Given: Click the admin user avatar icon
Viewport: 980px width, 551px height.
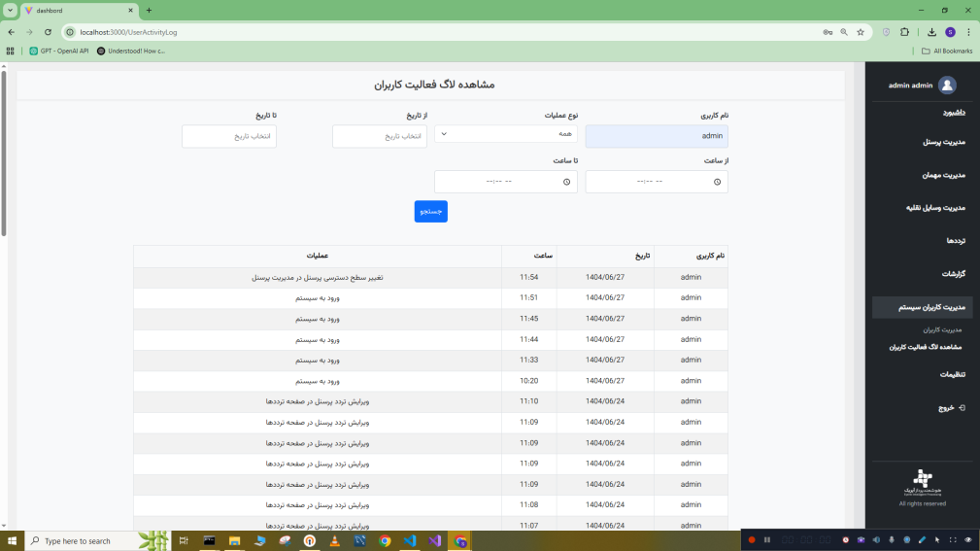Looking at the screenshot, I should pyautogui.click(x=947, y=86).
